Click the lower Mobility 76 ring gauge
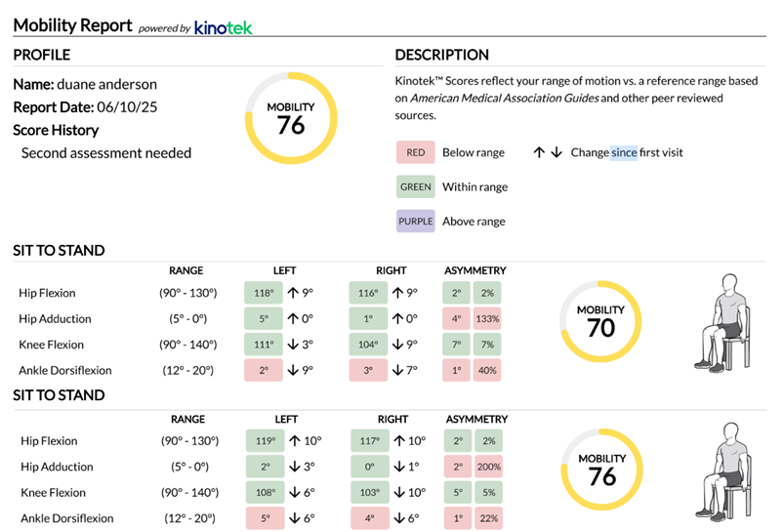 [x=602, y=470]
